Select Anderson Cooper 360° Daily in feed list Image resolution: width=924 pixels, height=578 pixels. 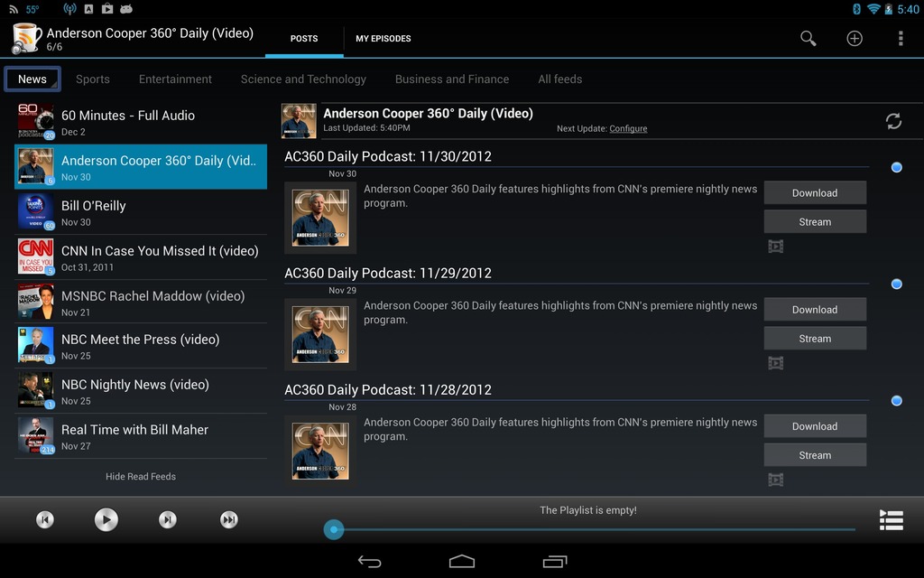[141, 167]
